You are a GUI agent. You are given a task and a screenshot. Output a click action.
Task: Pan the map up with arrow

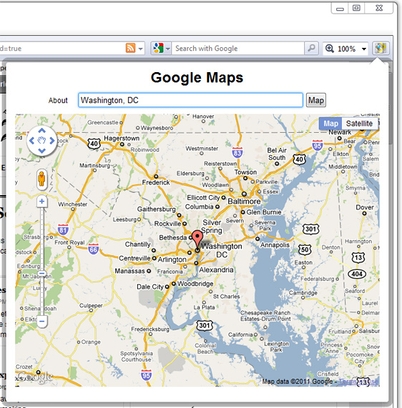(42, 131)
